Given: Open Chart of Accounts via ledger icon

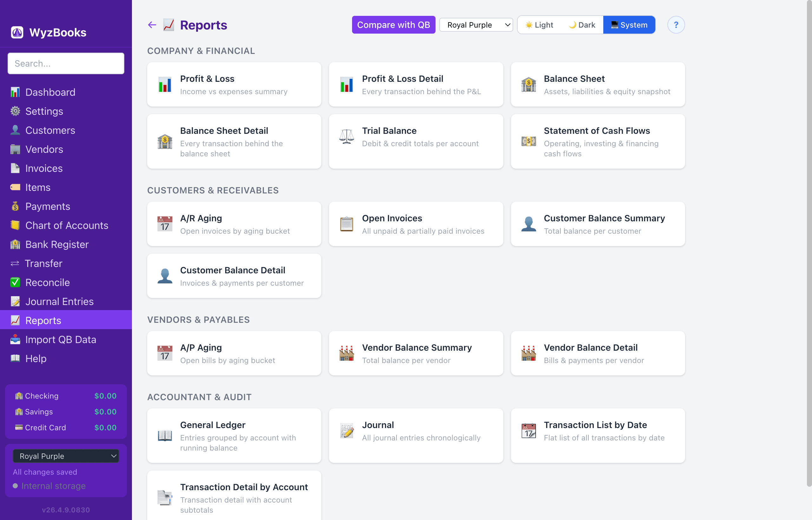Looking at the screenshot, I should pos(15,225).
